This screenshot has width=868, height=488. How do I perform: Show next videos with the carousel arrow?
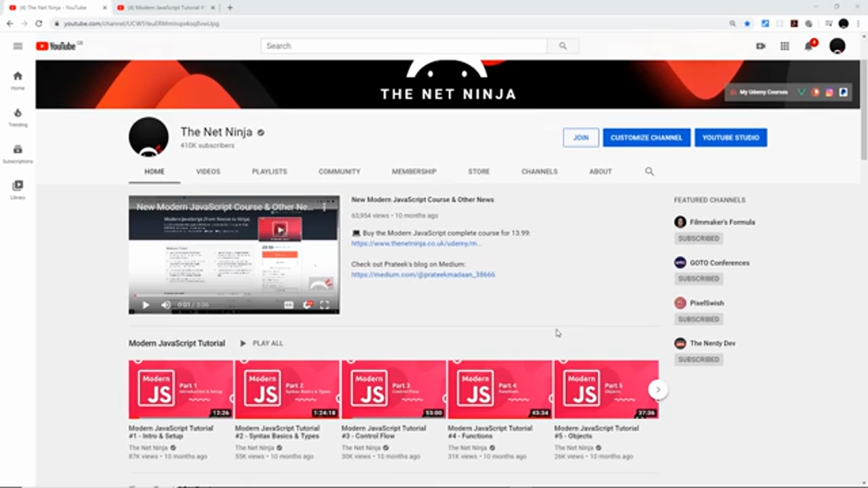658,389
